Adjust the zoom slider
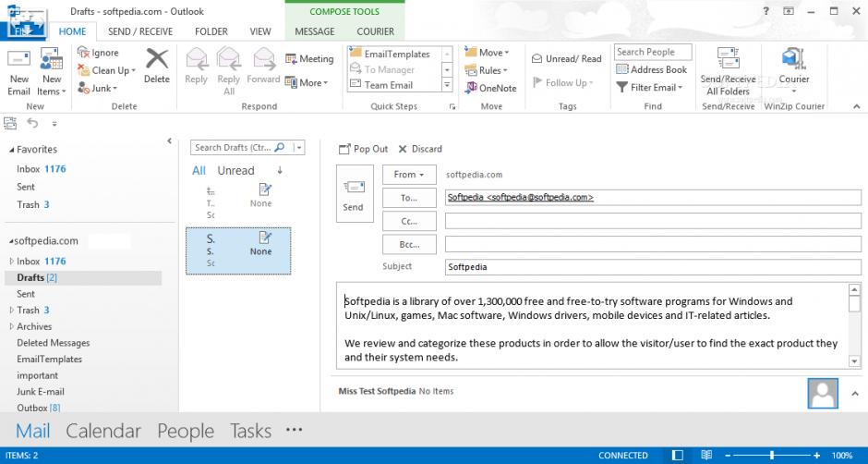This screenshot has width=868, height=464. pos(772,456)
